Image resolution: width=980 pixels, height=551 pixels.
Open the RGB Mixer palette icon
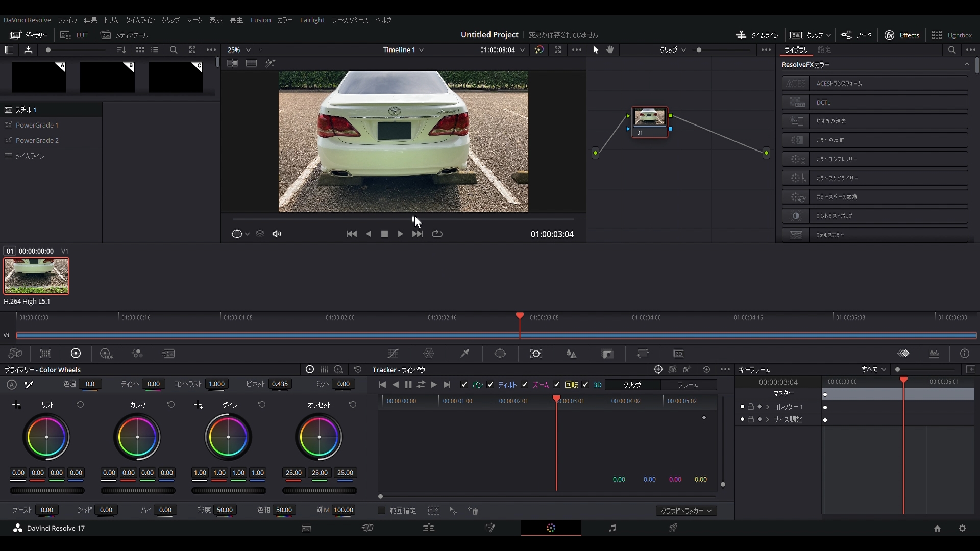pos(137,354)
